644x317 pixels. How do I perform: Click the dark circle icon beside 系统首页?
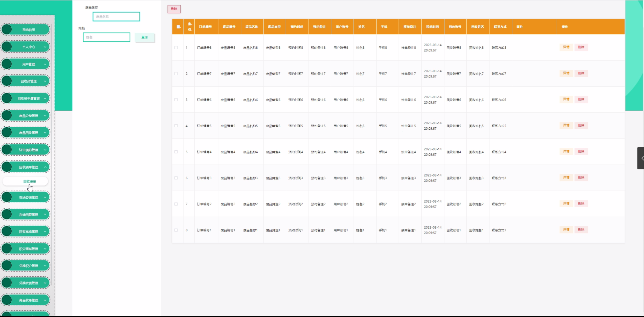tap(7, 30)
